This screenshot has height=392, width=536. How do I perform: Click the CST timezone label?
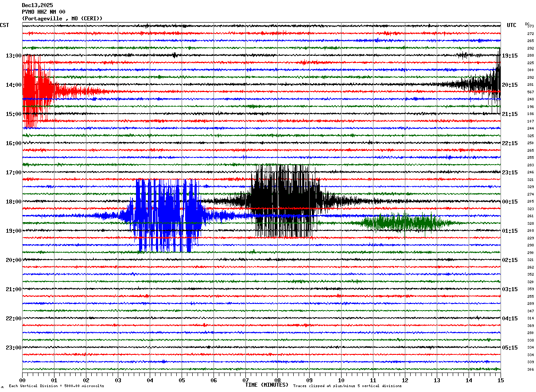(x=4, y=25)
